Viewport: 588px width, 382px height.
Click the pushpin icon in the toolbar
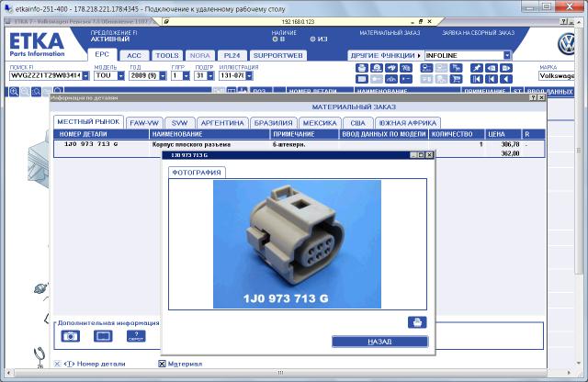(x=477, y=68)
